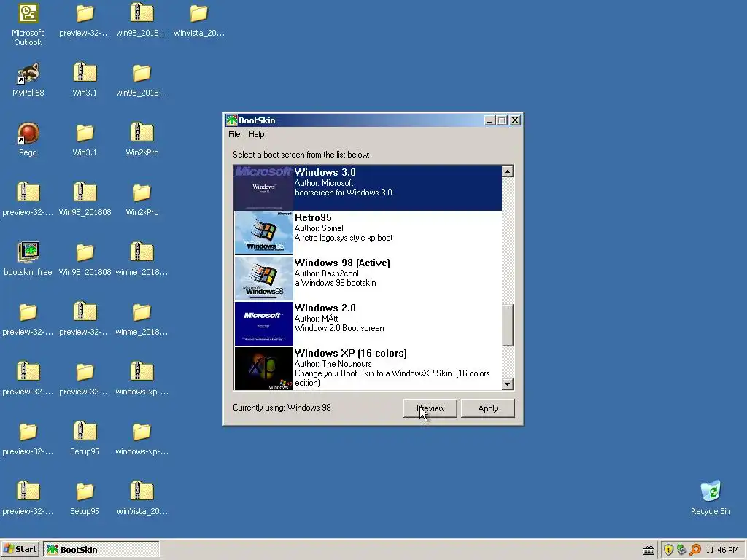Click the 11:46 PM taskbar clock
Image resolution: width=747 pixels, height=560 pixels.
tap(721, 550)
